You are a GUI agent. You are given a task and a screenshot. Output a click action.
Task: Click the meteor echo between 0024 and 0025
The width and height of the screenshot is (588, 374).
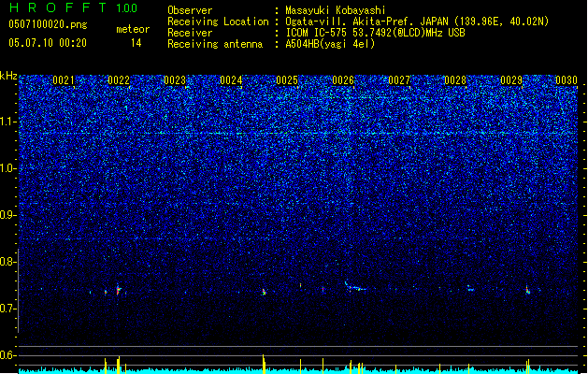click(x=264, y=292)
